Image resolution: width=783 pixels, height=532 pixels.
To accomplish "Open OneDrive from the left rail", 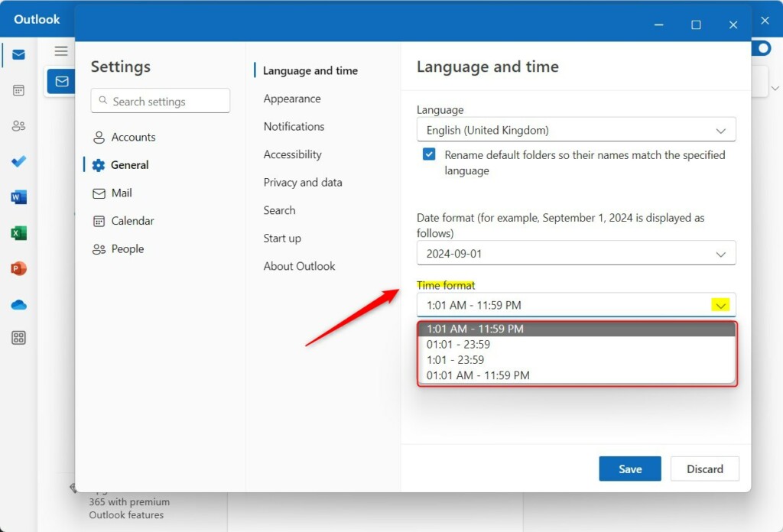I will (18, 304).
